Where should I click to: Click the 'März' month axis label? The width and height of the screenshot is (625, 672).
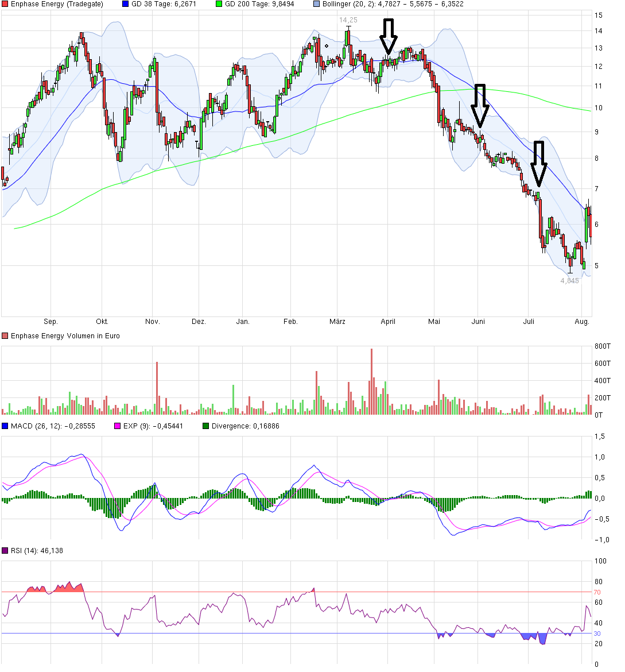tap(337, 322)
